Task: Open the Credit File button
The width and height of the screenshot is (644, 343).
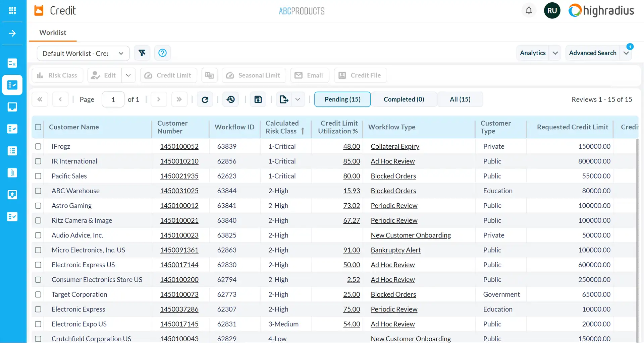Action: (360, 75)
